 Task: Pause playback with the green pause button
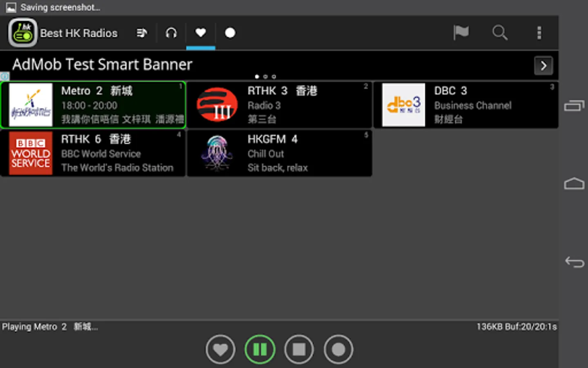pos(260,349)
